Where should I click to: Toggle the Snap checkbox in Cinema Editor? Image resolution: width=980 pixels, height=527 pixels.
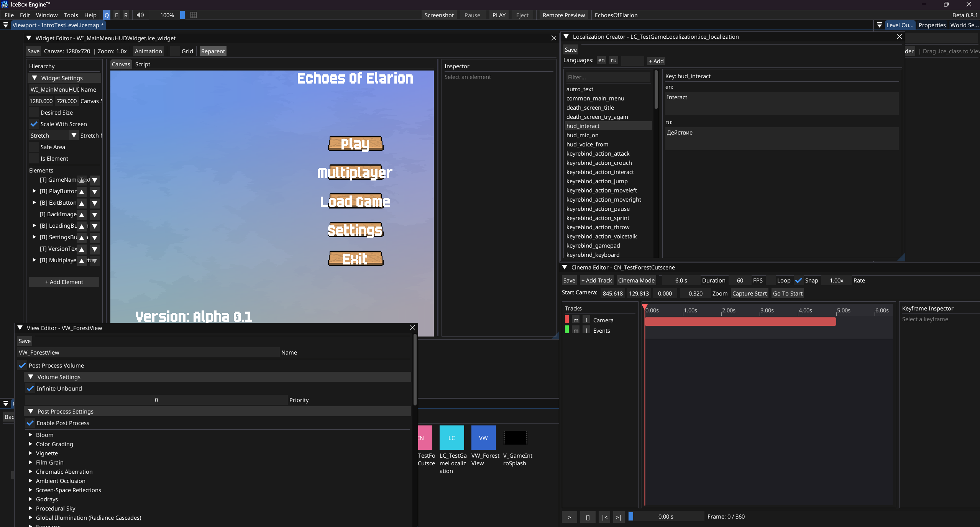pyautogui.click(x=799, y=280)
